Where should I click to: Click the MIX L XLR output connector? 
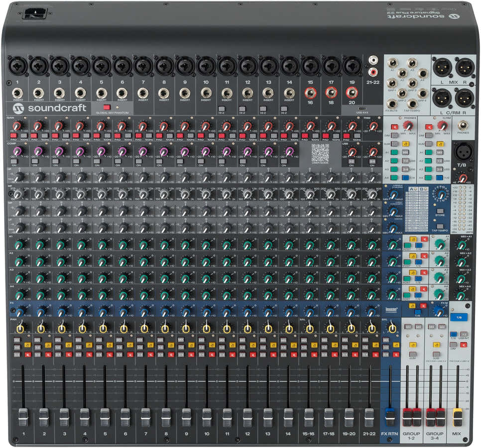442,68
